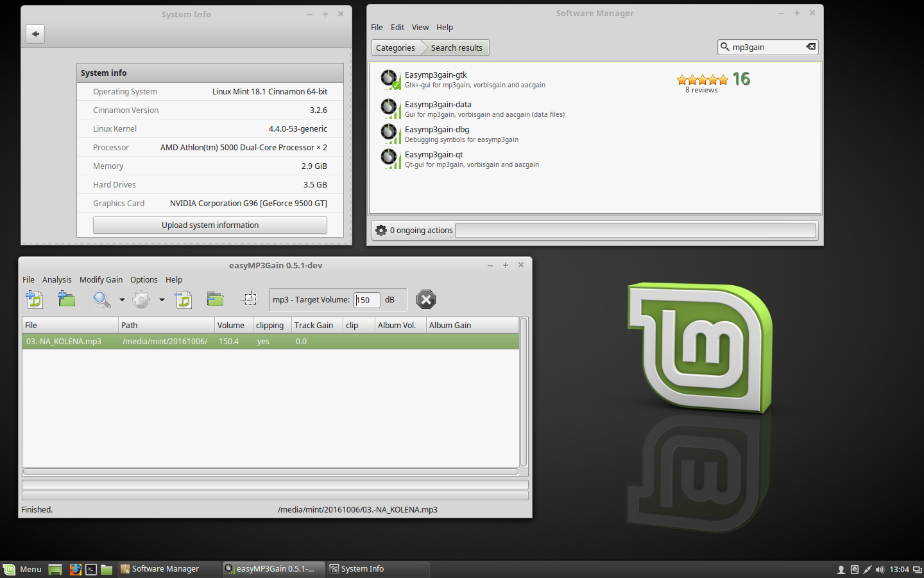The width and height of the screenshot is (924, 578).
Task: Select the Easymp3gain-qt result title
Action: tap(434, 155)
